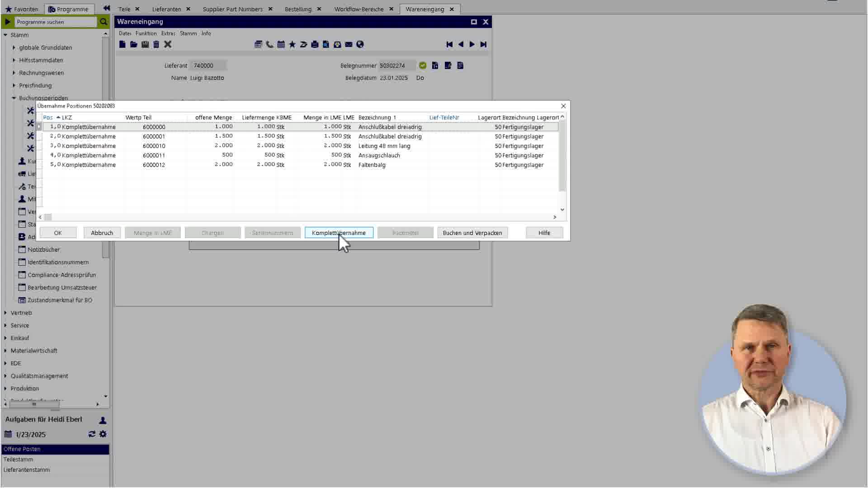Switch to the Bestellung tab

point(298,9)
